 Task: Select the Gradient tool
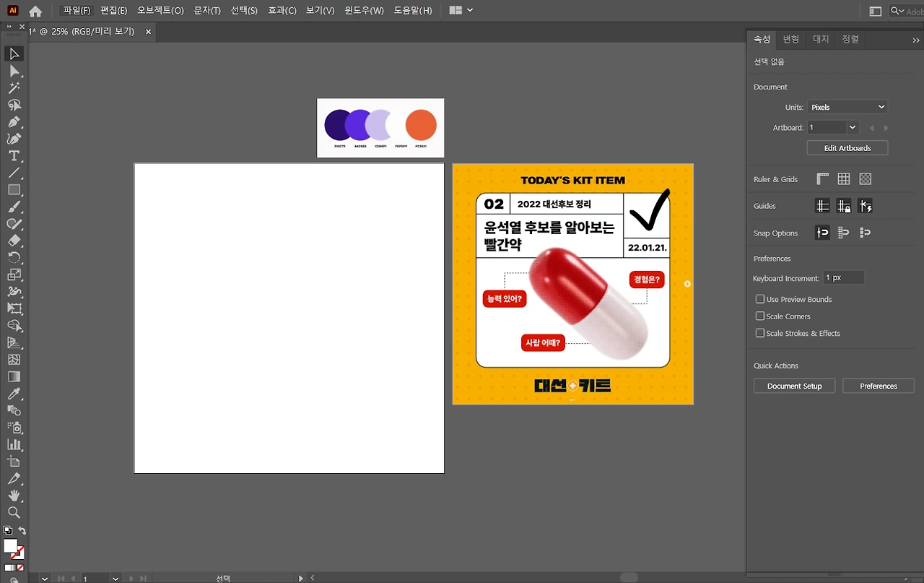click(14, 376)
